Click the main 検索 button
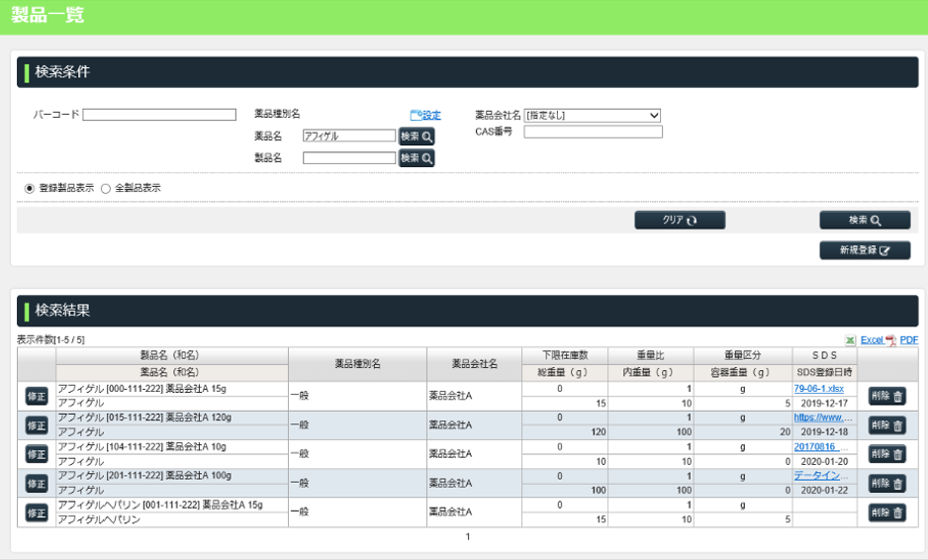The height and width of the screenshot is (560, 928). 865,221
